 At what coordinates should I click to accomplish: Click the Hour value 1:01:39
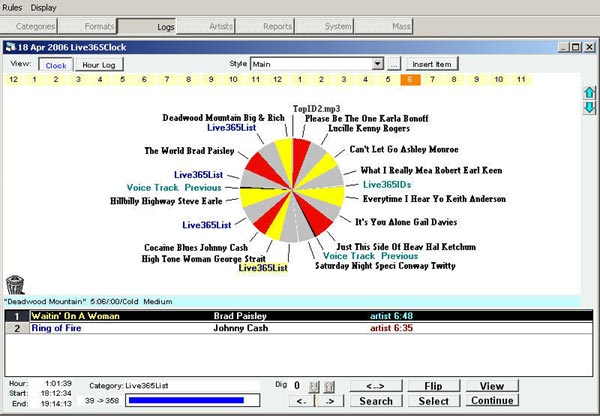pos(58,383)
